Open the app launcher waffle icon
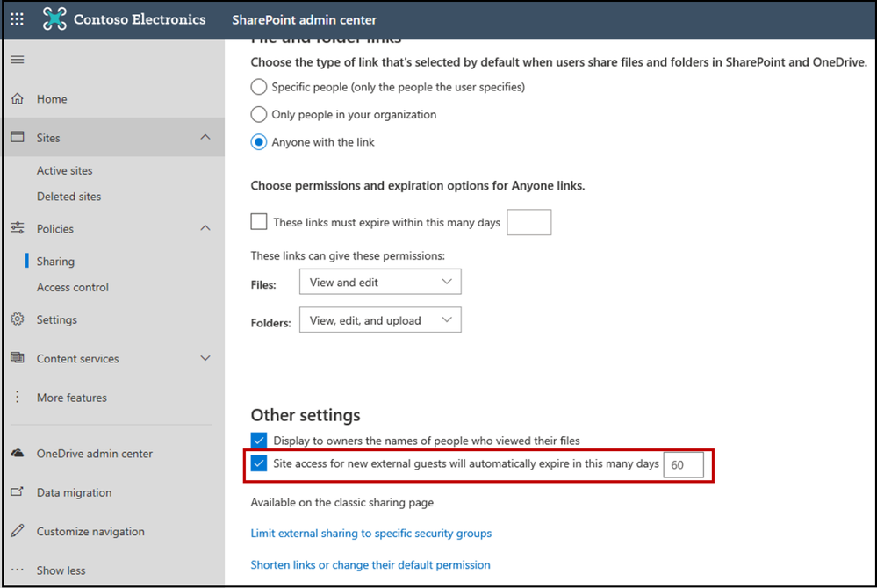Viewport: 877px width, 588px height. pyautogui.click(x=18, y=18)
